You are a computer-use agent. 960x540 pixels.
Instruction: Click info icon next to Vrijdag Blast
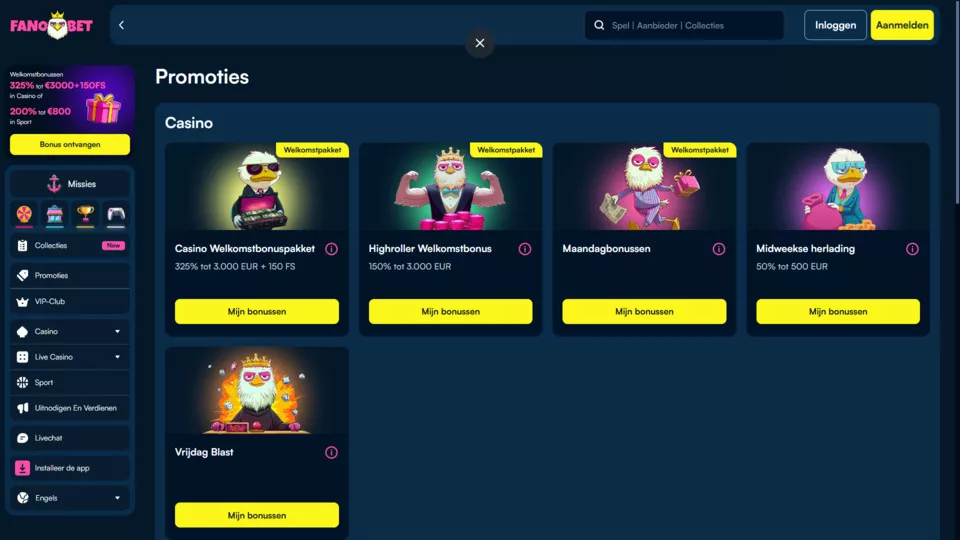pyautogui.click(x=331, y=452)
